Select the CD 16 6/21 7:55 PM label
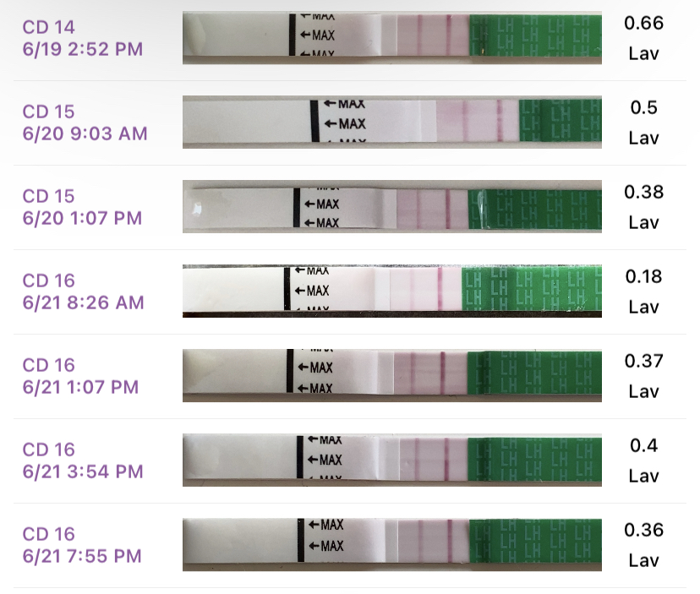This screenshot has height=594, width=700. [82, 545]
